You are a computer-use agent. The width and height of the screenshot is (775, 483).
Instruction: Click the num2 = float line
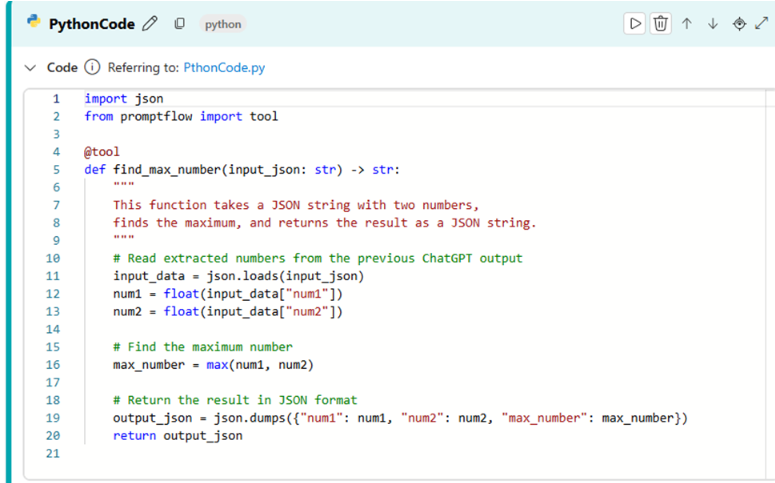(227, 312)
